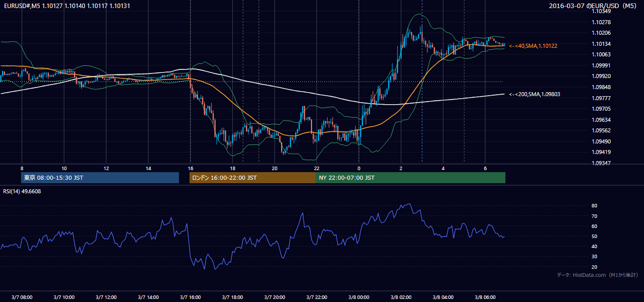Click the HistData.com data source credit
This screenshot has width=644, height=302.
click(x=597, y=275)
